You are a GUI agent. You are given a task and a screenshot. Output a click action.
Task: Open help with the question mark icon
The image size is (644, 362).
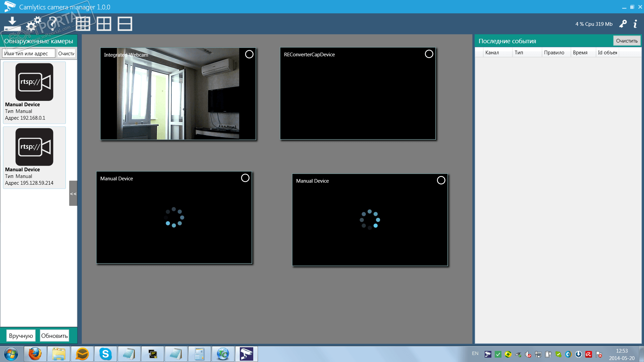[x=53, y=23]
